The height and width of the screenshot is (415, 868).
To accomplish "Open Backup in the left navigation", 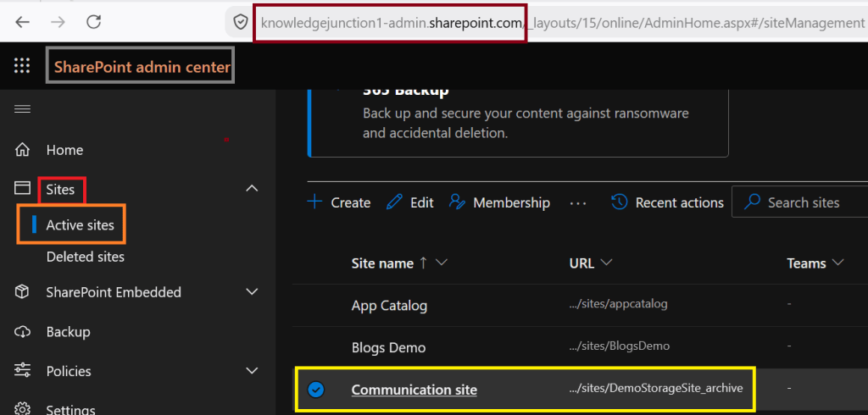I will 68,332.
